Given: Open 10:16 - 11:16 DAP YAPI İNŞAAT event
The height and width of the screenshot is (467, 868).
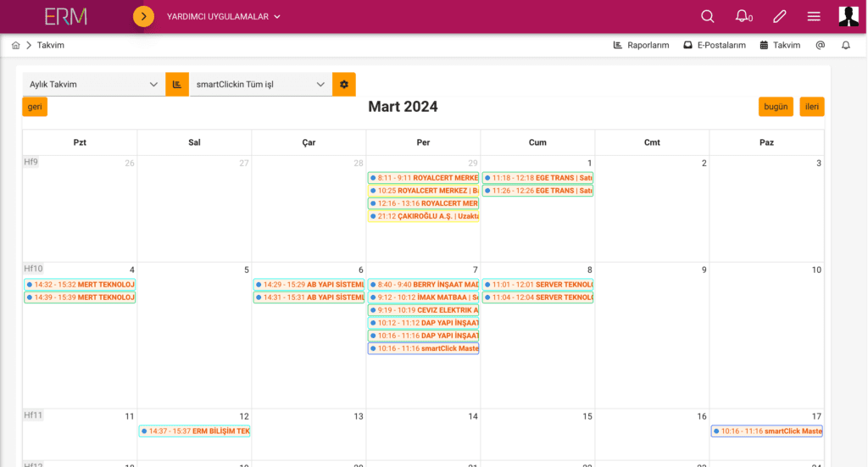Looking at the screenshot, I should point(424,336).
